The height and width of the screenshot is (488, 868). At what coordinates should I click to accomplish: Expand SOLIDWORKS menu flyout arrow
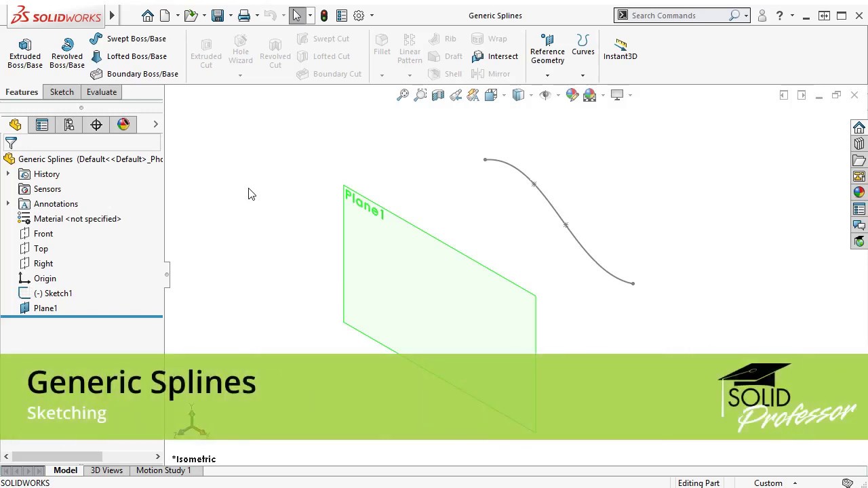(x=112, y=15)
